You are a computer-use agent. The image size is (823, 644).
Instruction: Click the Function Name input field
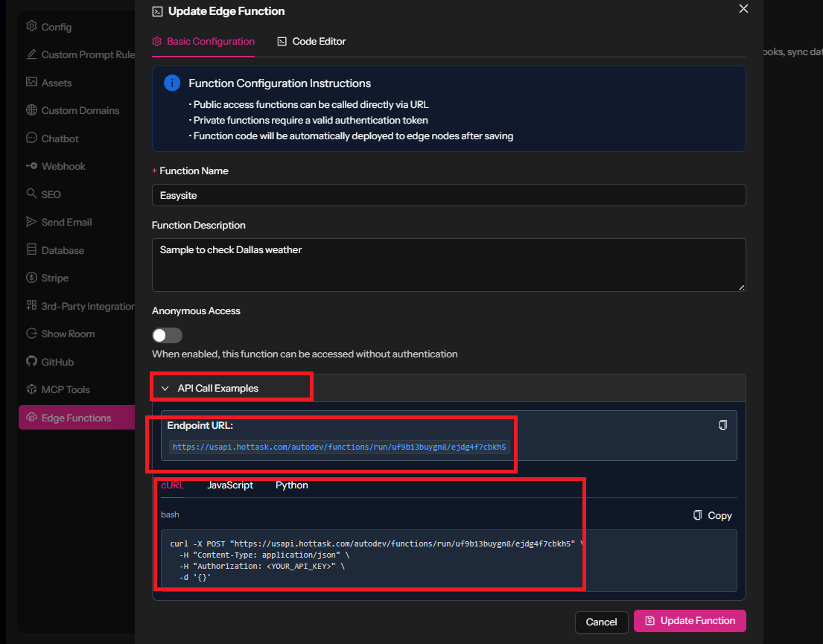click(448, 195)
